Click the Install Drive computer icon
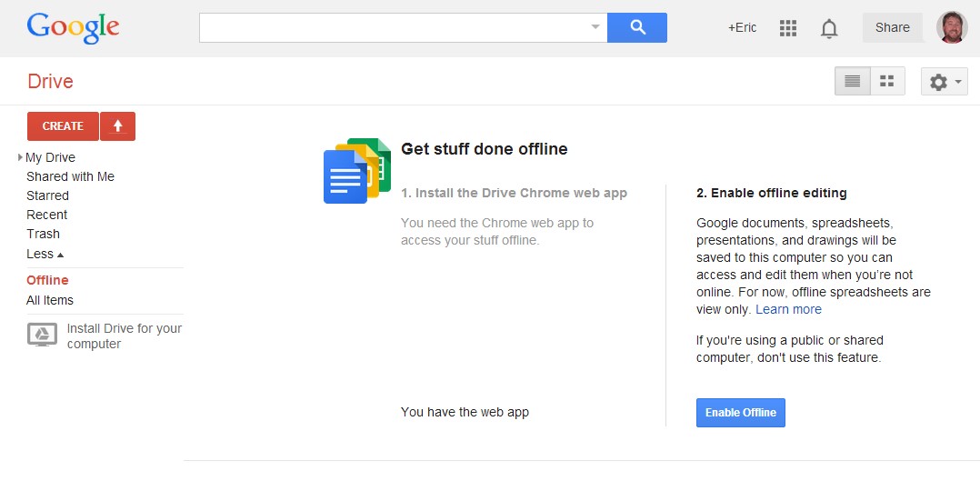 [42, 336]
